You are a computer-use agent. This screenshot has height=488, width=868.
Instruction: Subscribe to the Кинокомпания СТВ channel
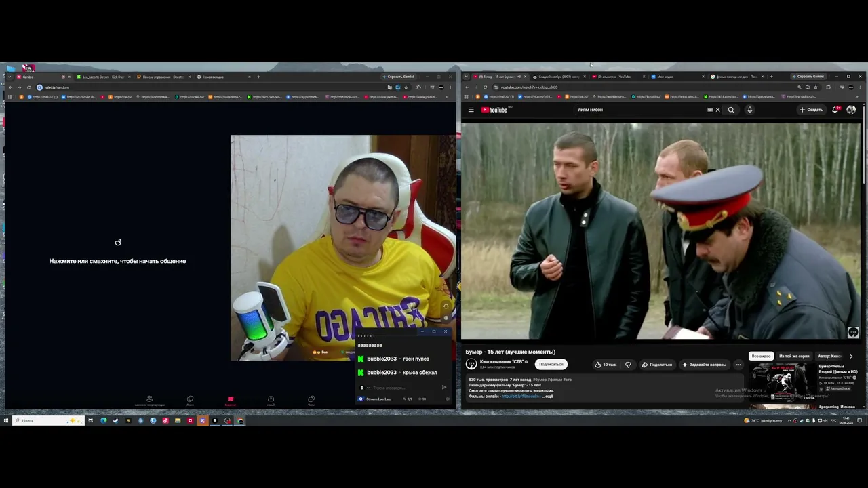click(551, 364)
